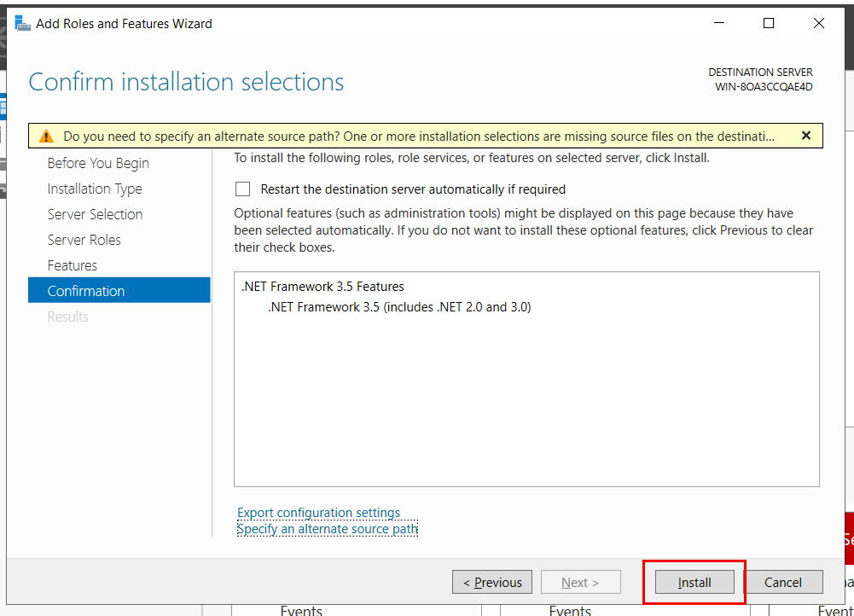Open Export configuration settings link
Image resolution: width=854 pixels, height=616 pixels.
coord(318,513)
